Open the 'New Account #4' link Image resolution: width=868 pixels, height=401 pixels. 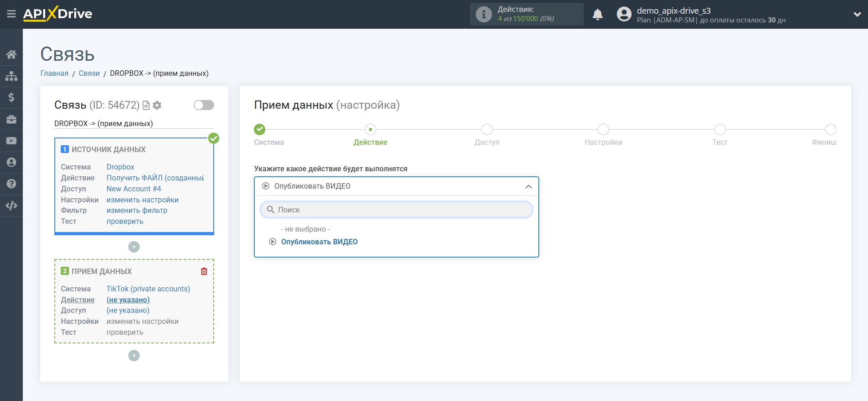click(x=134, y=189)
